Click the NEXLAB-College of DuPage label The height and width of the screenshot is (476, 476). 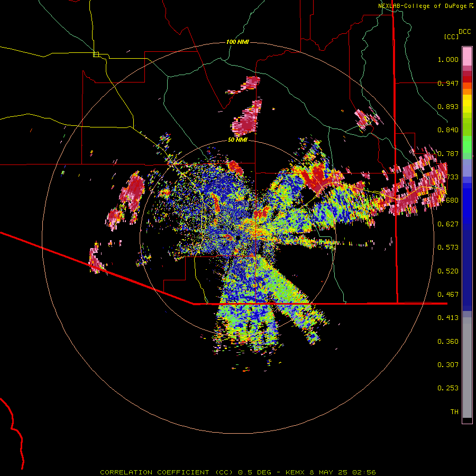tap(425, 6)
